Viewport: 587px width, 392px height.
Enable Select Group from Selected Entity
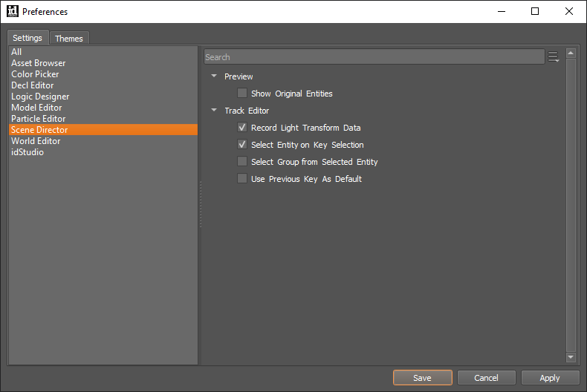[242, 162]
